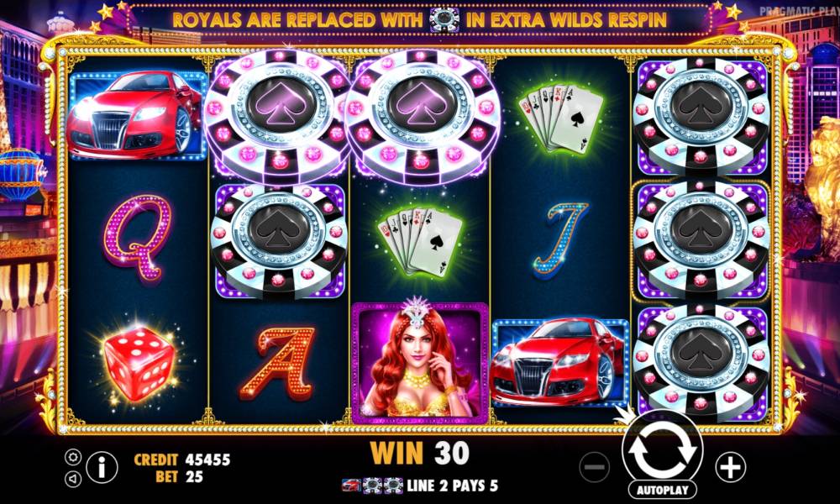The width and height of the screenshot is (840, 504).
Task: Select the red-haired woman symbol
Action: (420, 364)
